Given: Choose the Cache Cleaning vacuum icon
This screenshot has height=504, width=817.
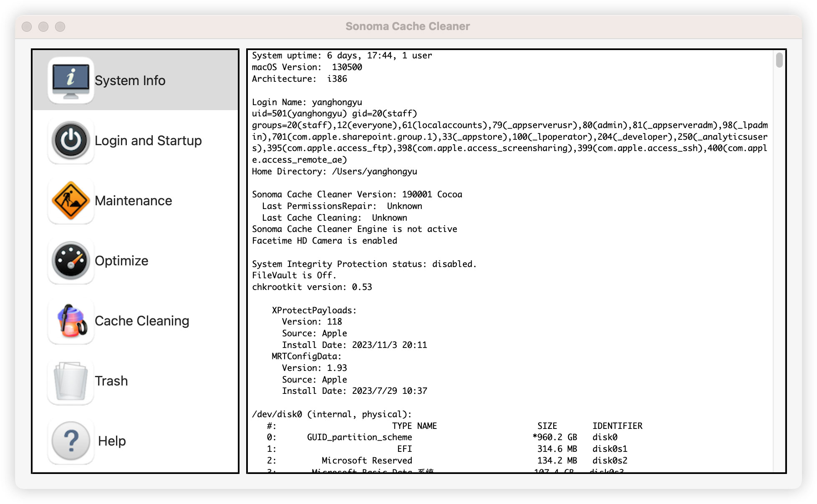Looking at the screenshot, I should tap(71, 320).
